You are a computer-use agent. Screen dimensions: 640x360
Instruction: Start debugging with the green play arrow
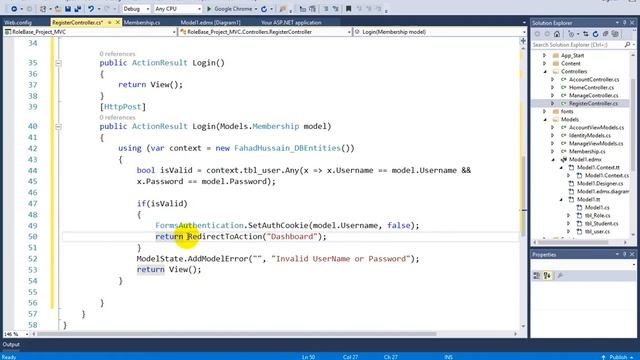[x=209, y=9]
